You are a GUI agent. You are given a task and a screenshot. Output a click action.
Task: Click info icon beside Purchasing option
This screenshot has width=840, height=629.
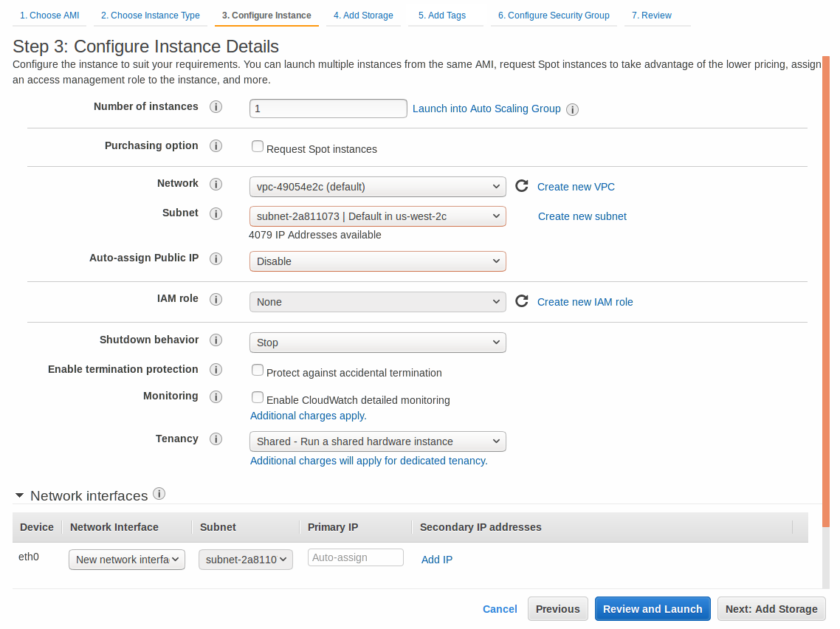tap(216, 146)
